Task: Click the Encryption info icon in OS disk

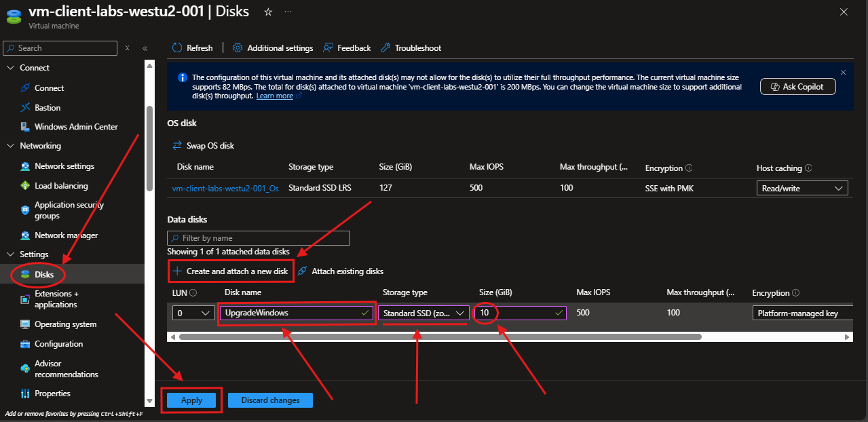Action: coord(689,168)
